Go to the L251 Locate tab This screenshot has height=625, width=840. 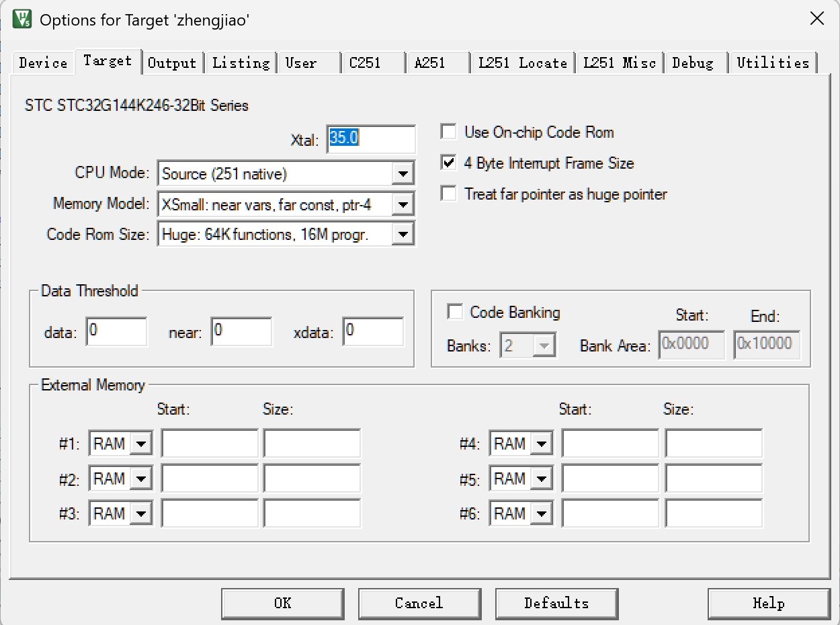pyautogui.click(x=522, y=63)
